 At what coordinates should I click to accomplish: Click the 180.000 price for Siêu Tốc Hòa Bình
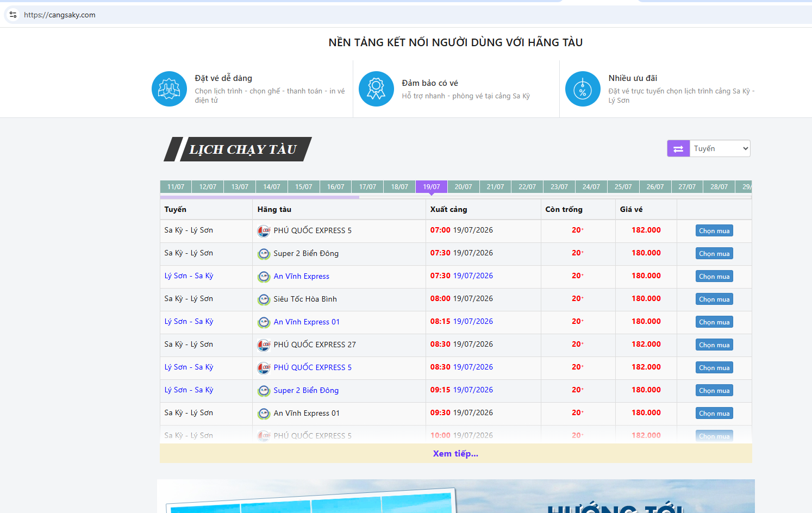(646, 299)
